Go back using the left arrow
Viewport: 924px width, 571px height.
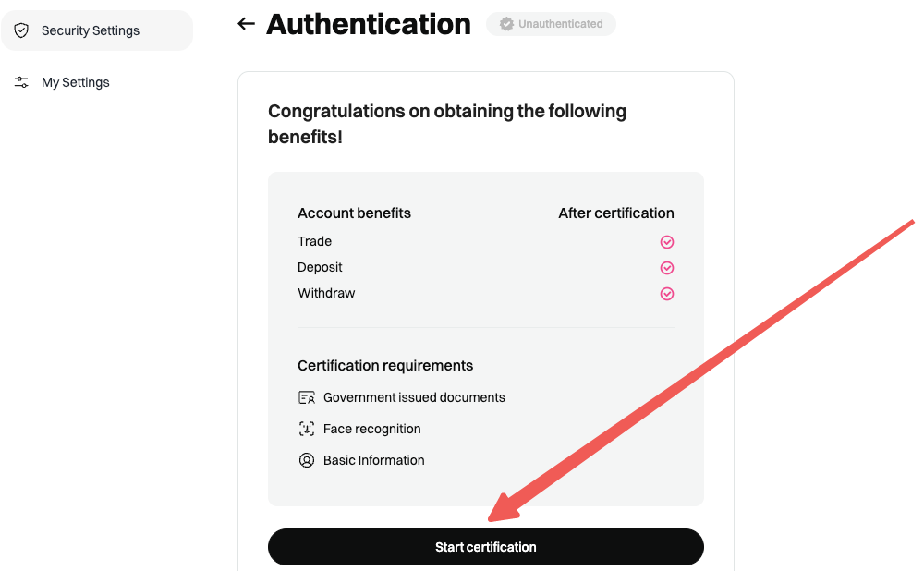pyautogui.click(x=246, y=24)
